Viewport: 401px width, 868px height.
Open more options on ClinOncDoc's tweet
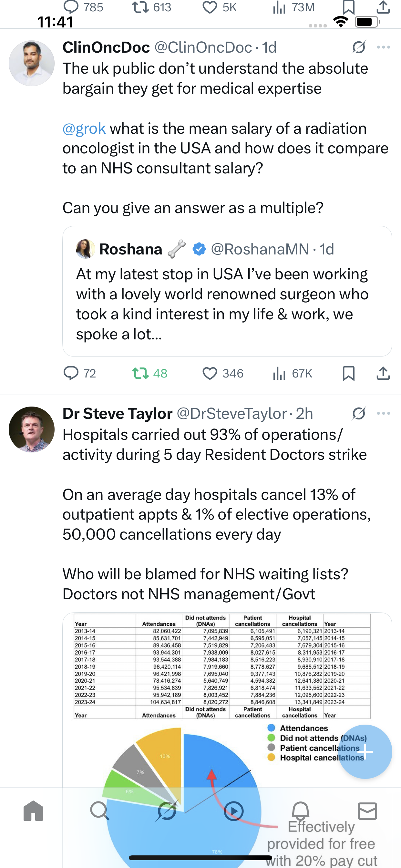coord(384,47)
